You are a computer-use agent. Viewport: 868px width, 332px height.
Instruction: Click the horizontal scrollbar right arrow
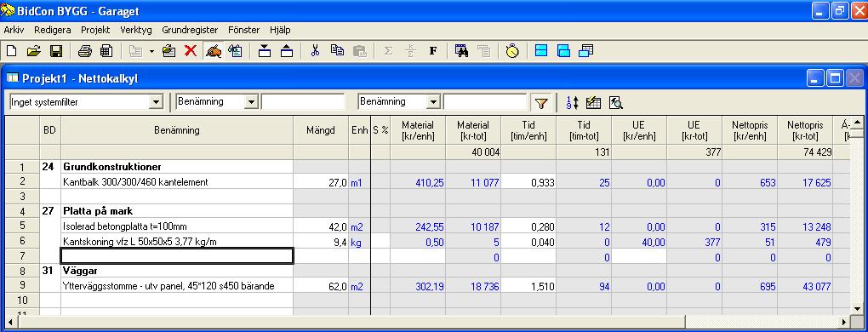coord(844,322)
